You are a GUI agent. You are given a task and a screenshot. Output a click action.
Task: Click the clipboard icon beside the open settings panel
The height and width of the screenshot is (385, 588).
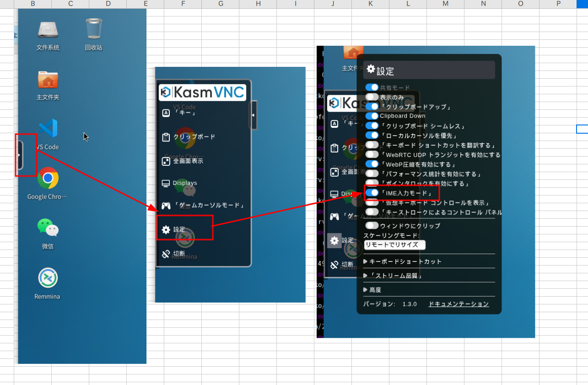coord(334,148)
